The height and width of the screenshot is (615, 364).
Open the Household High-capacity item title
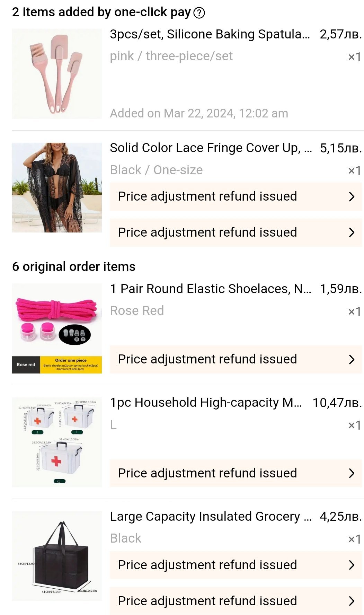206,403
